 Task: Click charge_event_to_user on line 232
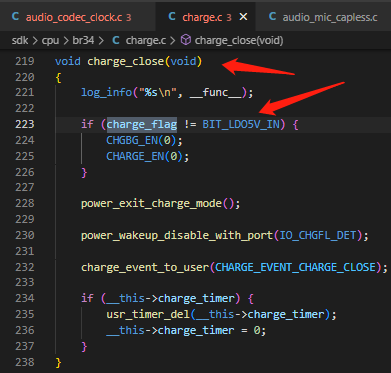145,267
